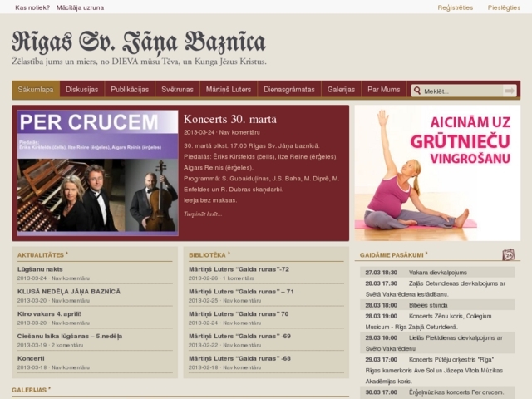Viewport: 532px width, 399px height.
Task: Open the Kino vakars 4. aprīlī! article
Action: (x=49, y=314)
